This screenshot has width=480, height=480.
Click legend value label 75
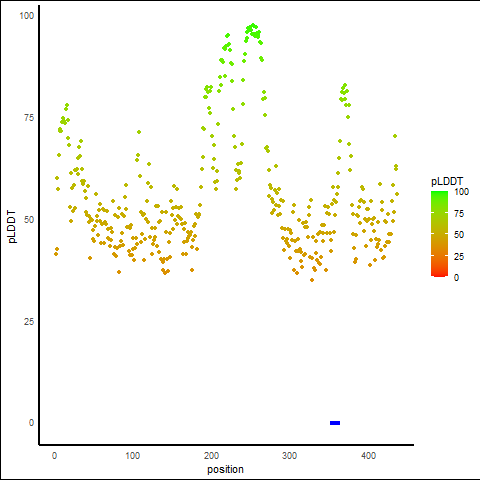point(459,214)
